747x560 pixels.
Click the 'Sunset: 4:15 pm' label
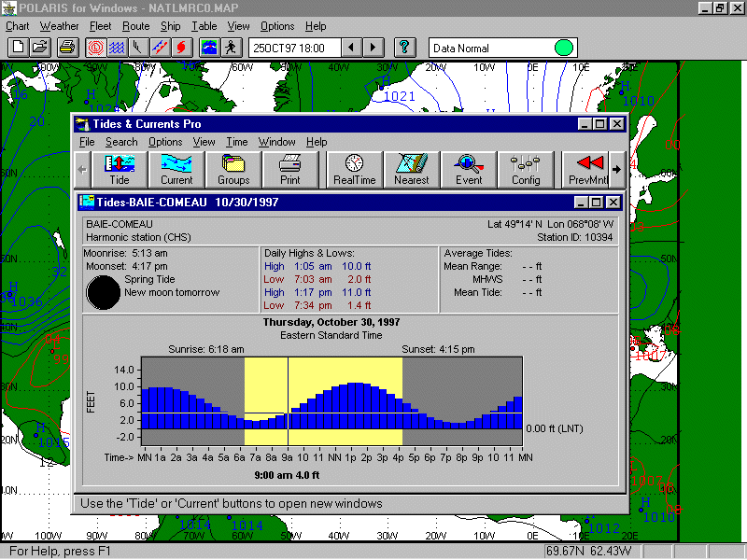[x=438, y=349]
